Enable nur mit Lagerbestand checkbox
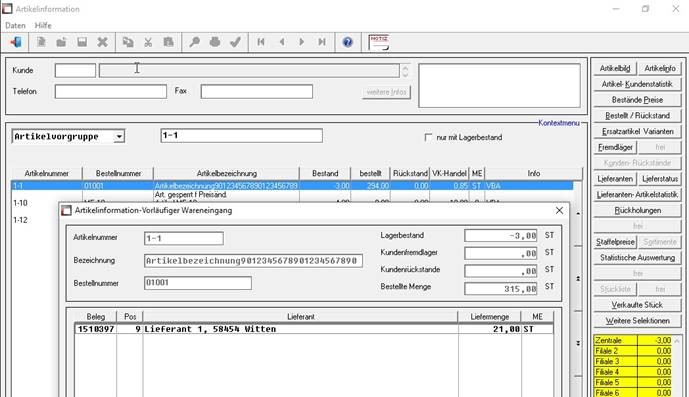This screenshot has height=397, width=689. pyautogui.click(x=428, y=137)
